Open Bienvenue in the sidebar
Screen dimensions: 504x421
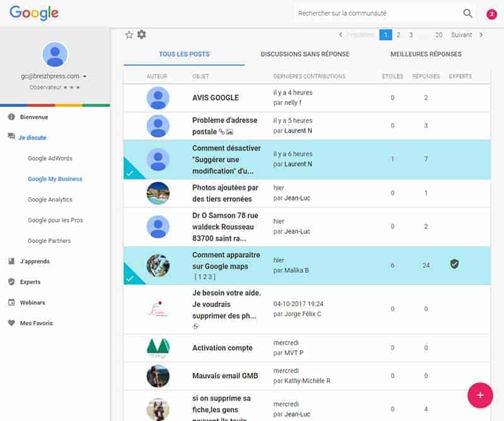[34, 117]
